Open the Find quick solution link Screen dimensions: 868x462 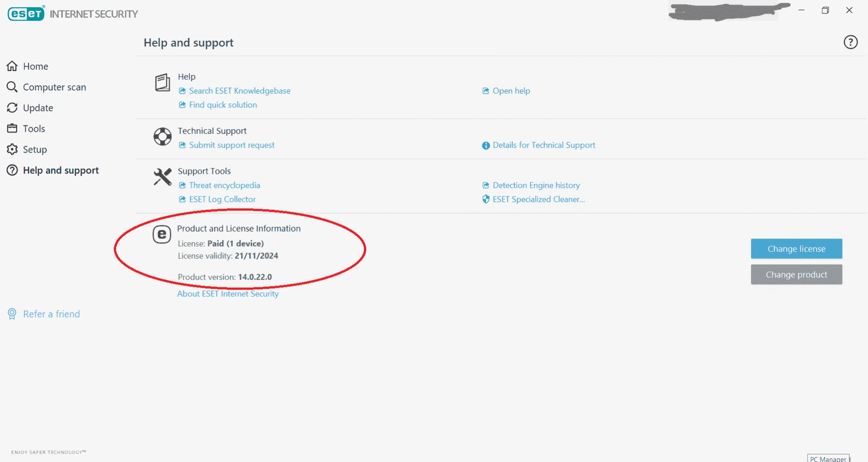pos(223,105)
